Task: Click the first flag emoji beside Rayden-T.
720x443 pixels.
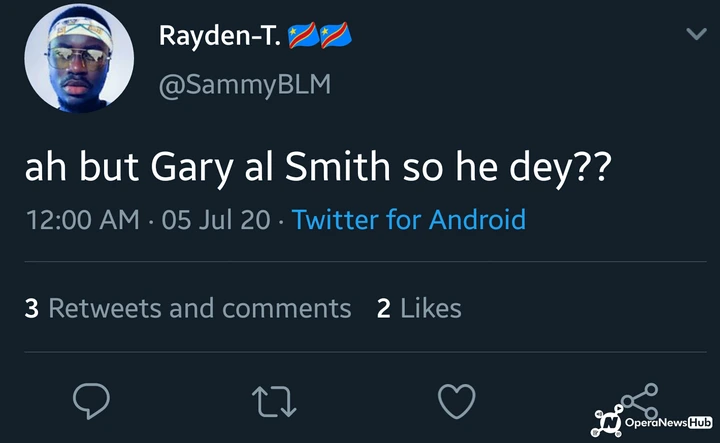Action: 303,36
